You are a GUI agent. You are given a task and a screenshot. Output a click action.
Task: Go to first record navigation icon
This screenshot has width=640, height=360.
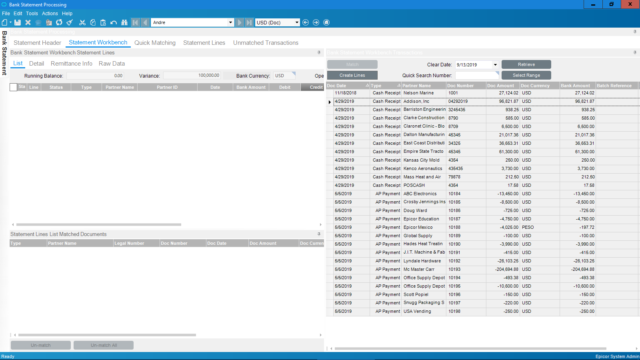coord(135,22)
